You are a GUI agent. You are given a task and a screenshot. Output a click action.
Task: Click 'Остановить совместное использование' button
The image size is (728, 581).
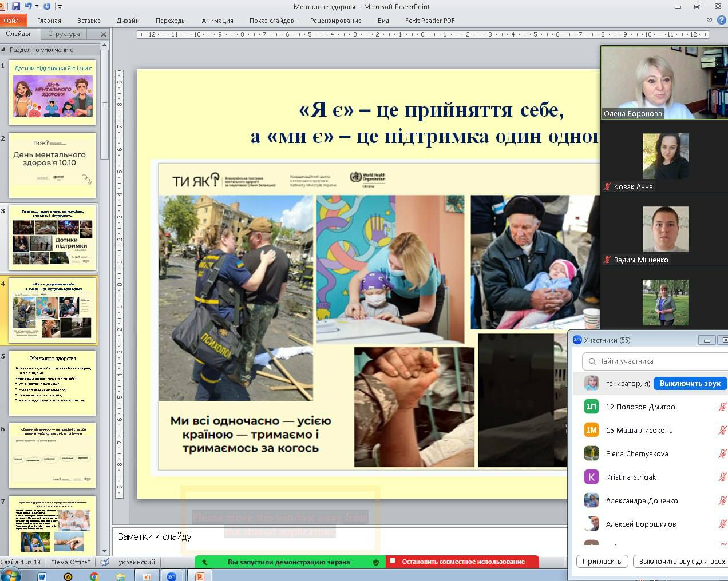[462, 562]
